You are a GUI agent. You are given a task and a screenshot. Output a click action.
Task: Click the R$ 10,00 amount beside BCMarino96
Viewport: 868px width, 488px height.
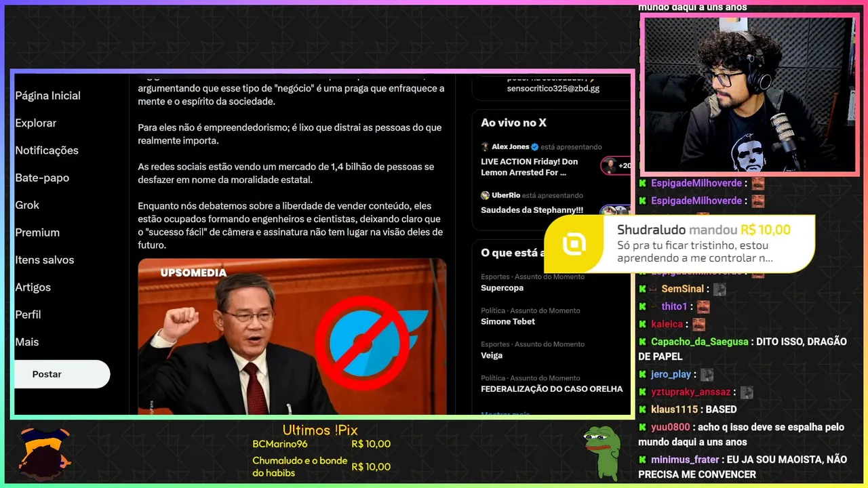(371, 444)
